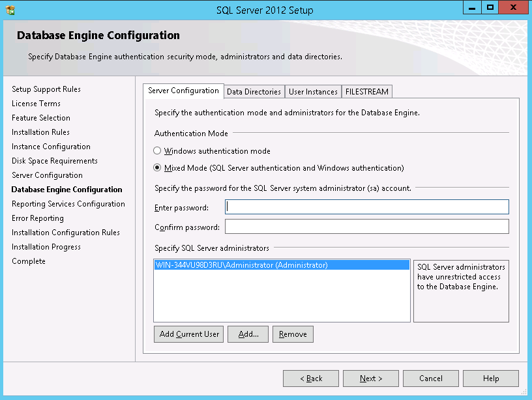The image size is (532, 400).
Task: Open the FILESTREAM tab
Action: (367, 91)
